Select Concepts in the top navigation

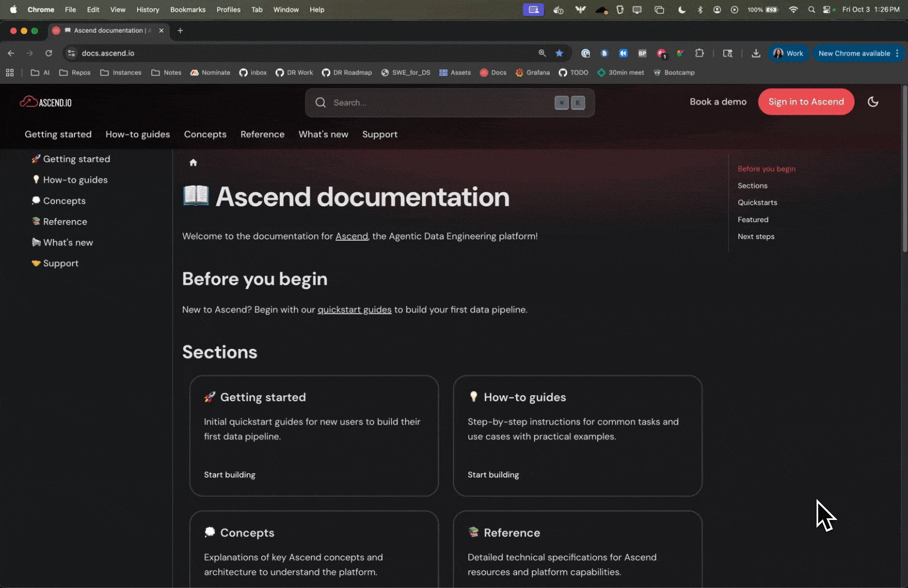pyautogui.click(x=205, y=134)
